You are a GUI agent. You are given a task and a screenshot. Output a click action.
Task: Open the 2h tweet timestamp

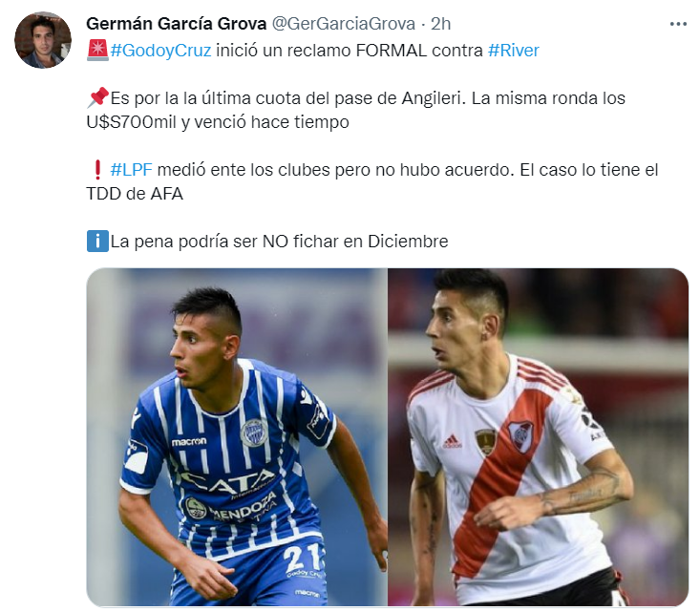tap(440, 24)
